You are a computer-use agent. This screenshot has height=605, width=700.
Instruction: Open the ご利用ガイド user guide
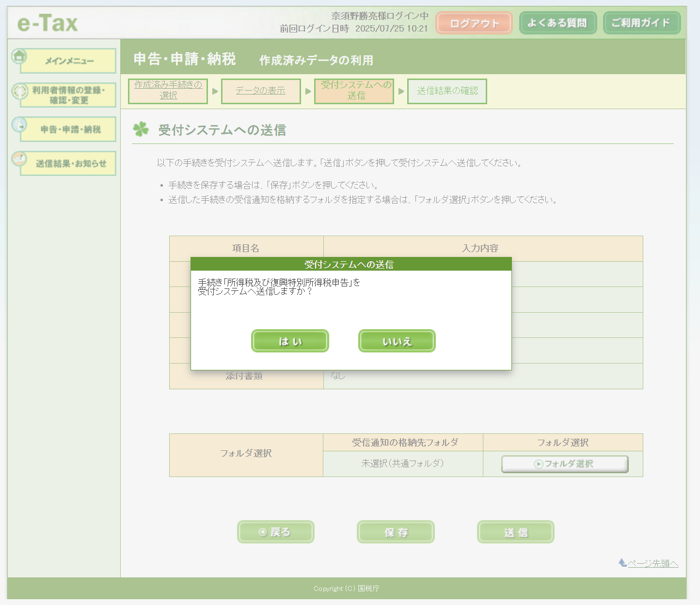[x=641, y=23]
